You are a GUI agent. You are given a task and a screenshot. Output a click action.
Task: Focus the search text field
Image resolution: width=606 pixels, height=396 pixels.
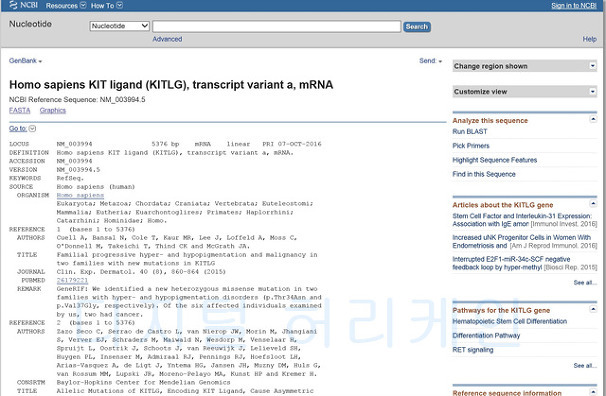tap(276, 26)
